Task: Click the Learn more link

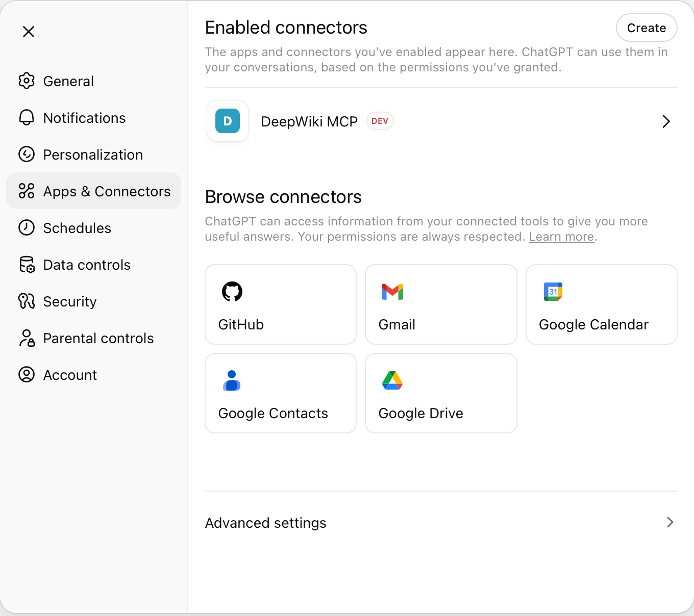Action: tap(561, 236)
